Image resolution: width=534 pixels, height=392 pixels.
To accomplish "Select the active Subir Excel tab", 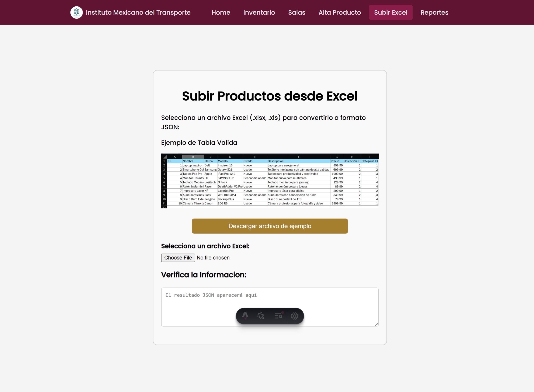I will pyautogui.click(x=391, y=12).
